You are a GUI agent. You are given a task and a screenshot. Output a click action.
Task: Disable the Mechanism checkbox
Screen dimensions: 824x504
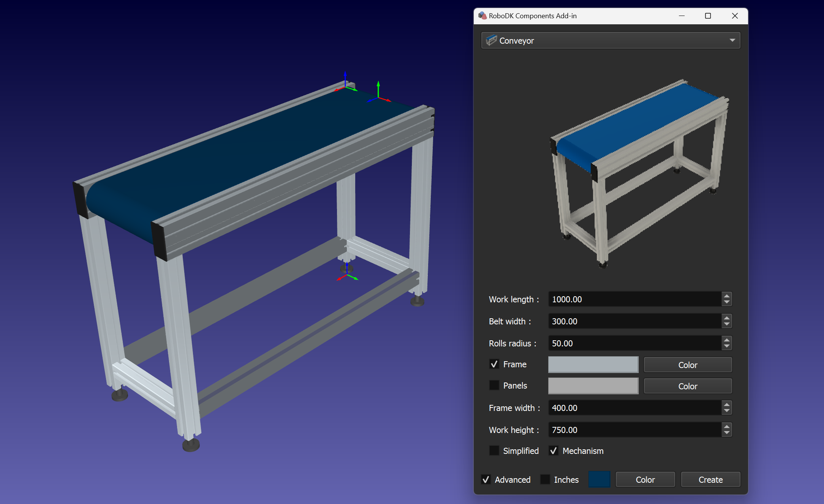553,450
